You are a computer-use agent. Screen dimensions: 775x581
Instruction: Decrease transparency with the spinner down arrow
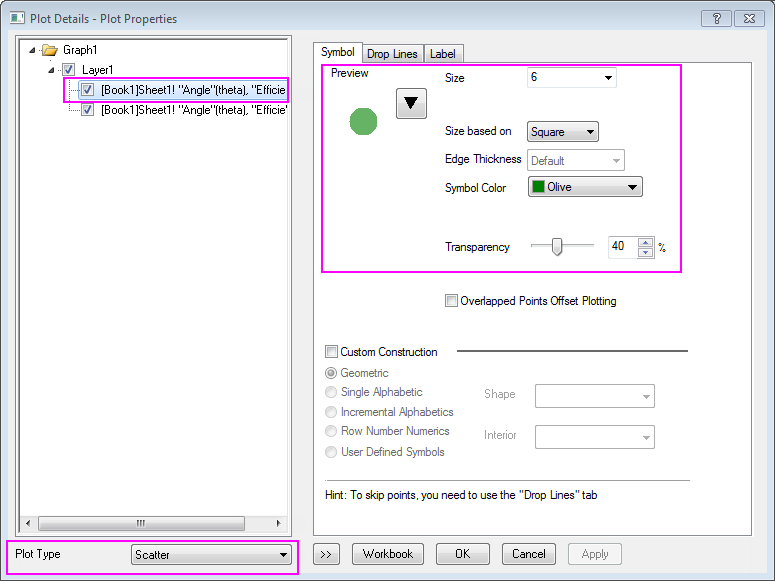645,252
